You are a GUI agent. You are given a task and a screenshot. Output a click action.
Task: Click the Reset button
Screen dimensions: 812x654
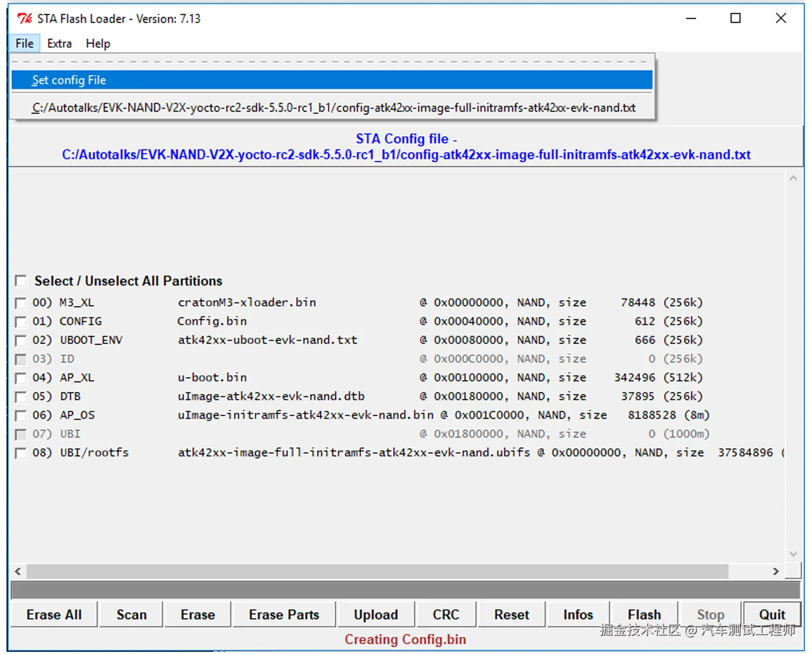pyautogui.click(x=511, y=614)
